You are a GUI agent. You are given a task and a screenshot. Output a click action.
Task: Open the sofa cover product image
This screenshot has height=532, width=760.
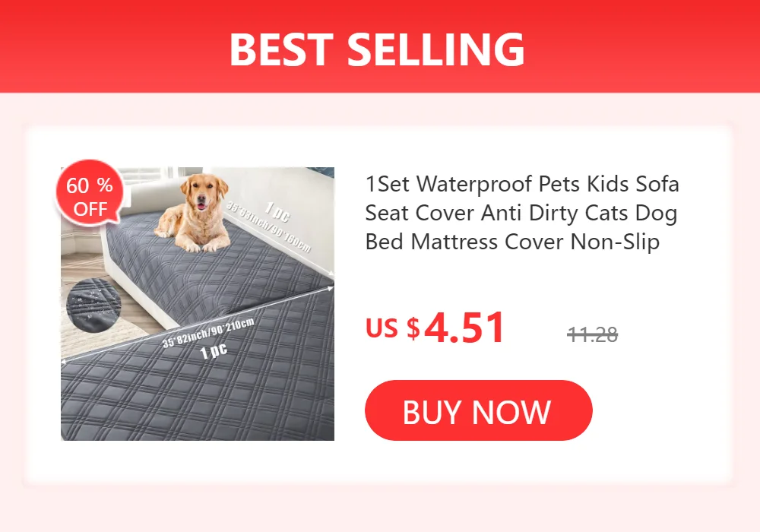point(198,304)
